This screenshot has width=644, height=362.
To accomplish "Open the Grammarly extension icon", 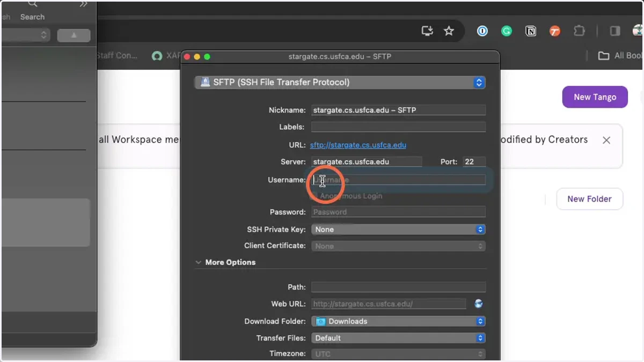I will [x=507, y=31].
